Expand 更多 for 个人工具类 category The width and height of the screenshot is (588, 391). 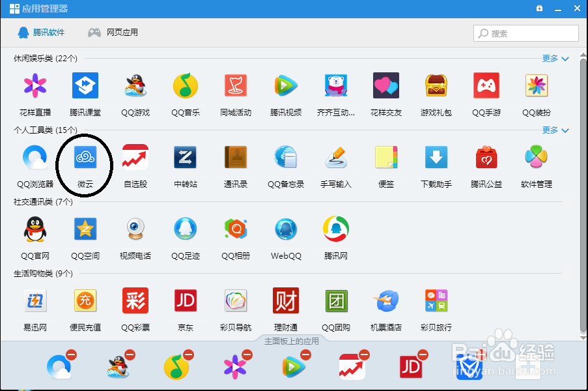click(555, 130)
